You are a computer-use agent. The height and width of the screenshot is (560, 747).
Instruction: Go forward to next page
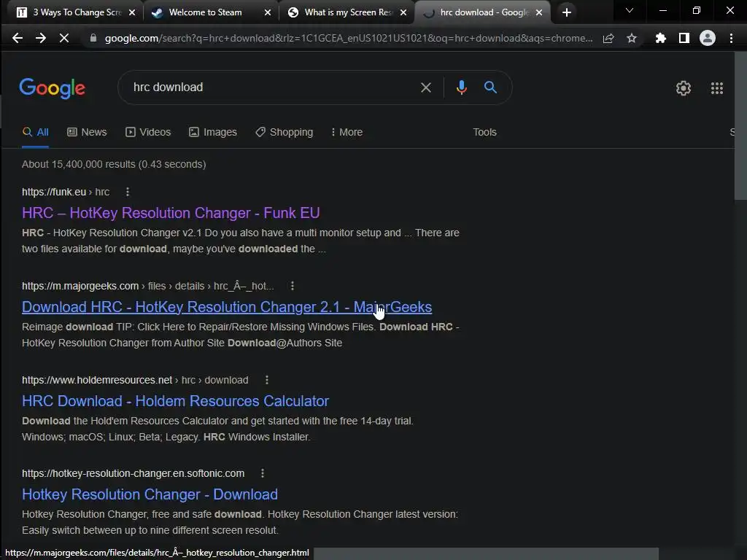pyautogui.click(x=41, y=38)
